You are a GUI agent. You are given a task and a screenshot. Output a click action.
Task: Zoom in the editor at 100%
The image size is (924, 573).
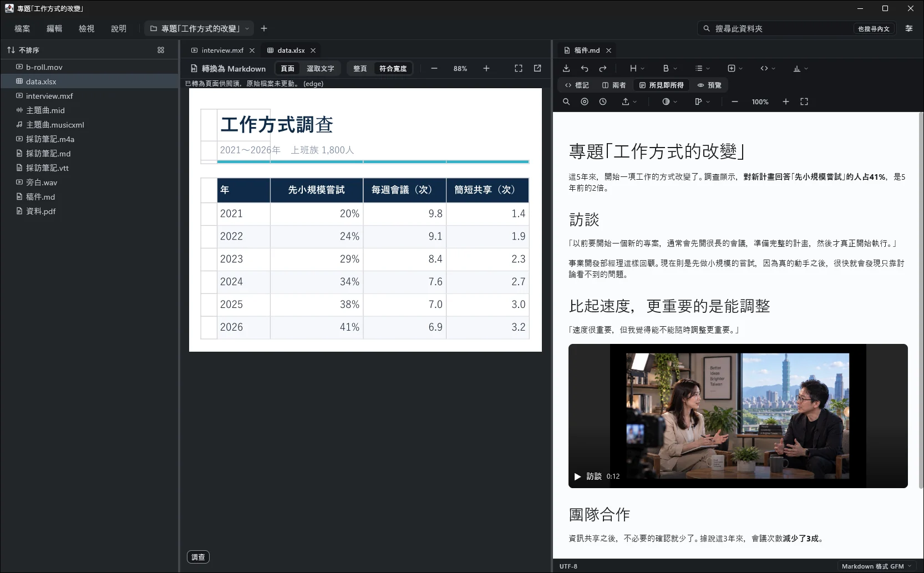pos(786,102)
